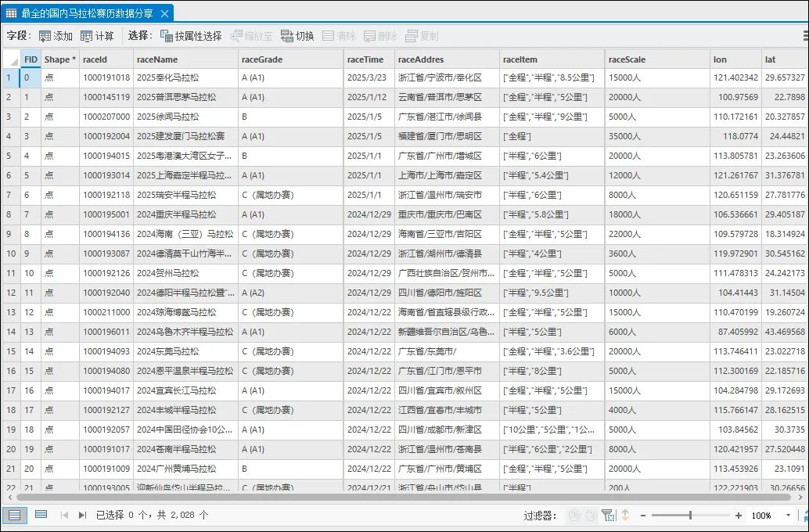Open 按属性选择 (select by attributes)

tap(191, 36)
